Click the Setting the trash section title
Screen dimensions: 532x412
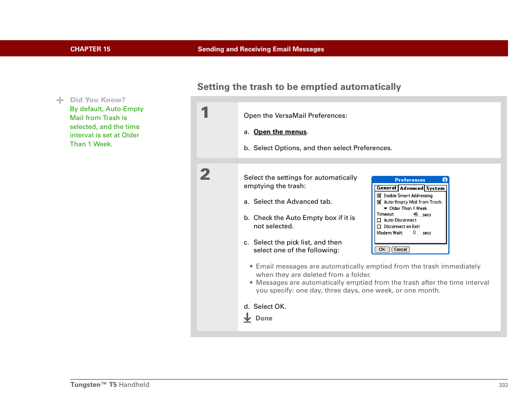coord(299,87)
